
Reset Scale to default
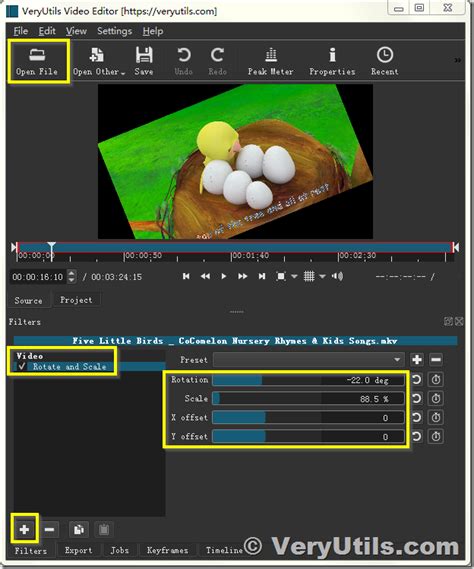[417, 398]
